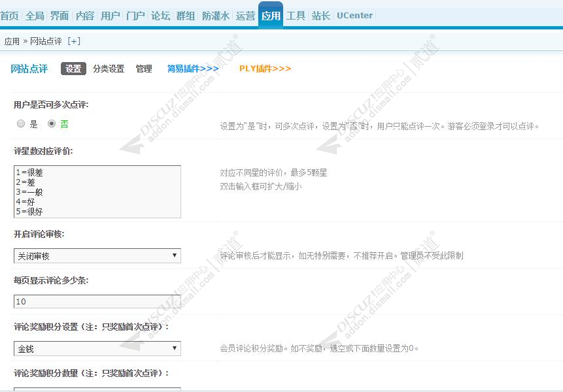Click the 网站点评 heading title
This screenshot has height=392, width=563.
(x=29, y=69)
